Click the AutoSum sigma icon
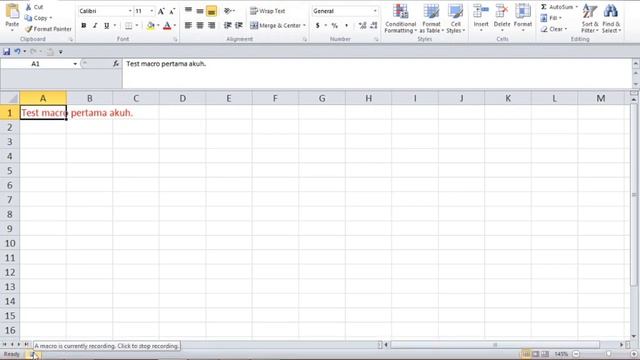 tap(544, 7)
